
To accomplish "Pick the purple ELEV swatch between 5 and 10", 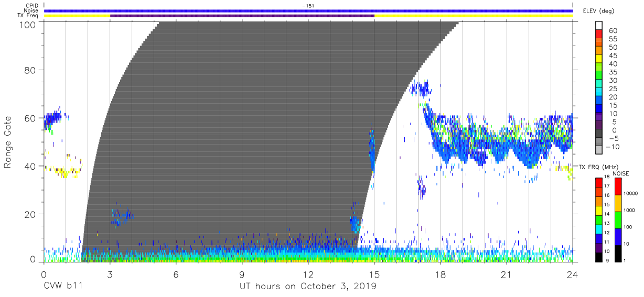I will point(600,118).
